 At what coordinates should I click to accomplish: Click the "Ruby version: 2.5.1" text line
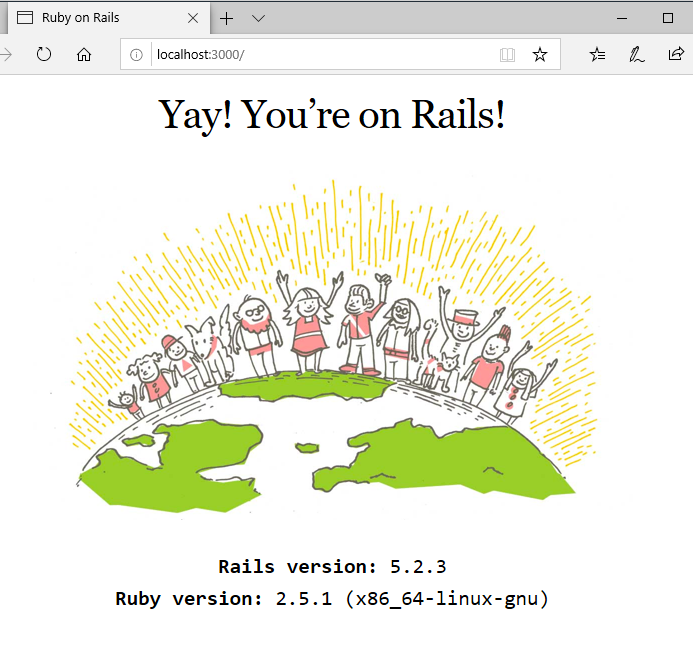(x=332, y=599)
